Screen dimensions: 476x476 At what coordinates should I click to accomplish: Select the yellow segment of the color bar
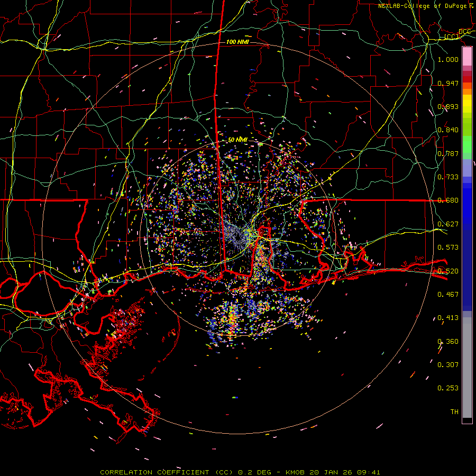pos(467,104)
